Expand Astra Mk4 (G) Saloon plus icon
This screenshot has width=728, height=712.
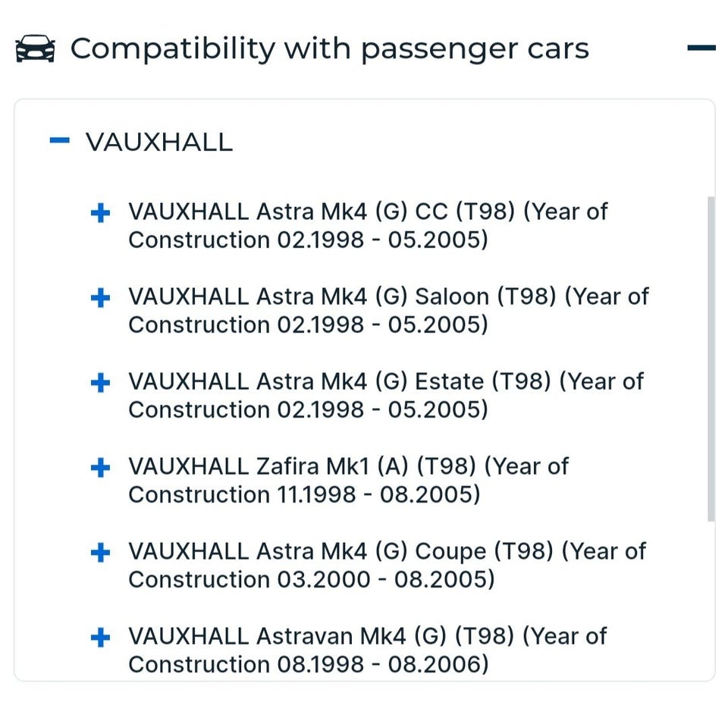click(100, 298)
